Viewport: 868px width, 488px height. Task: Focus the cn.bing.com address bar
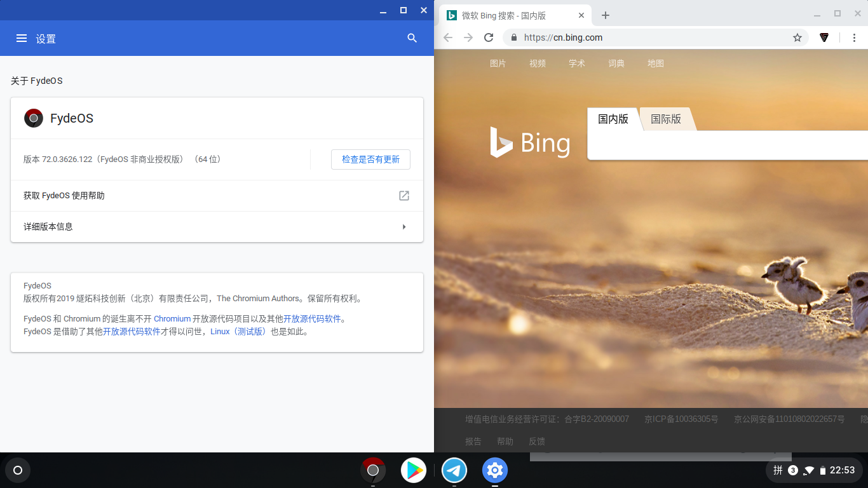(x=656, y=37)
